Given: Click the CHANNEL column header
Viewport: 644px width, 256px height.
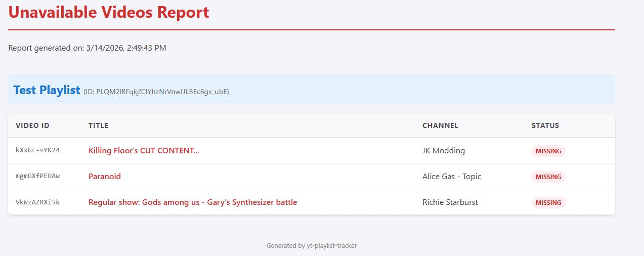Looking at the screenshot, I should tap(440, 125).
